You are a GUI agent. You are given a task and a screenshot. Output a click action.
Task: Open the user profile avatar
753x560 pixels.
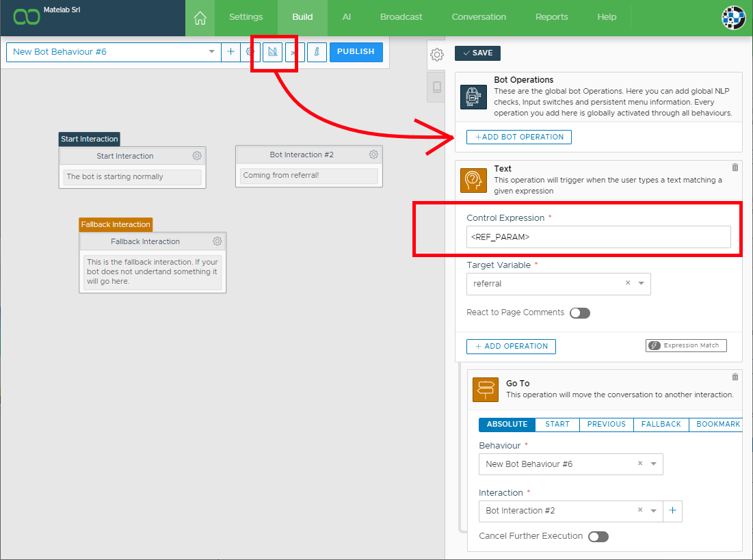click(x=734, y=18)
